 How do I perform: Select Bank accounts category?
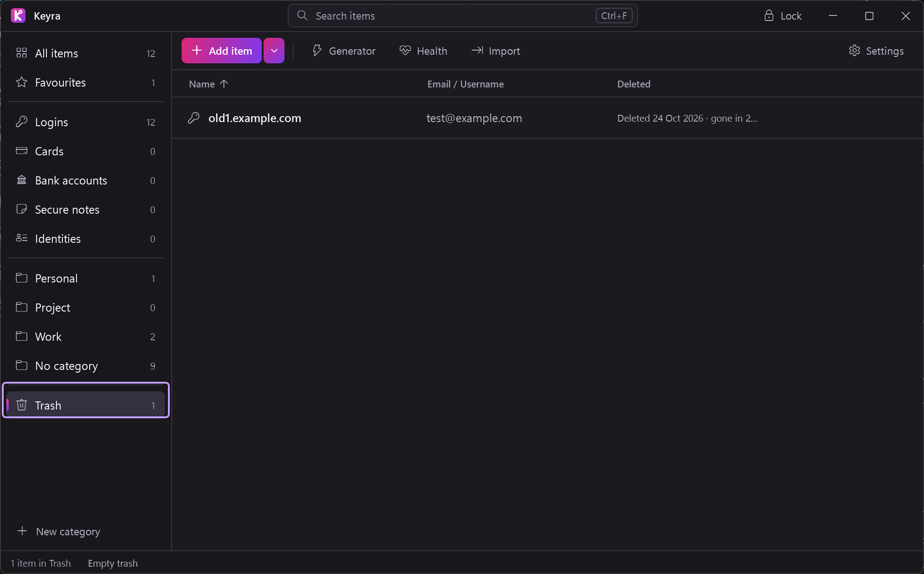point(86,180)
